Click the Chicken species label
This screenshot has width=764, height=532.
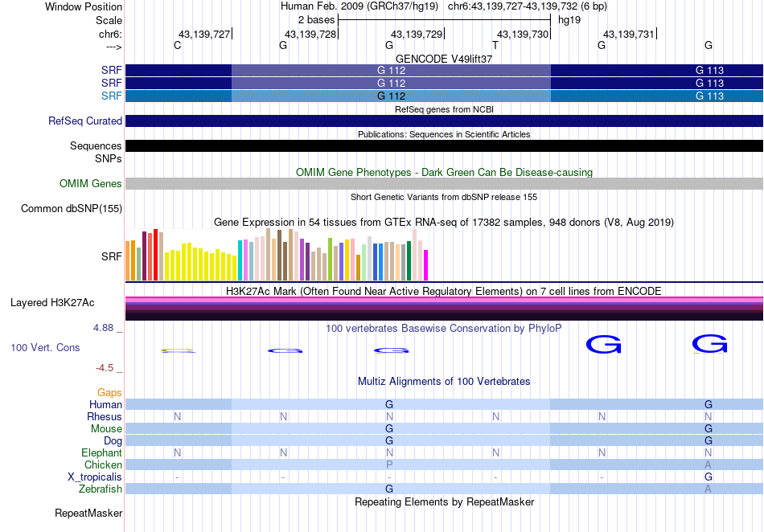(x=103, y=464)
